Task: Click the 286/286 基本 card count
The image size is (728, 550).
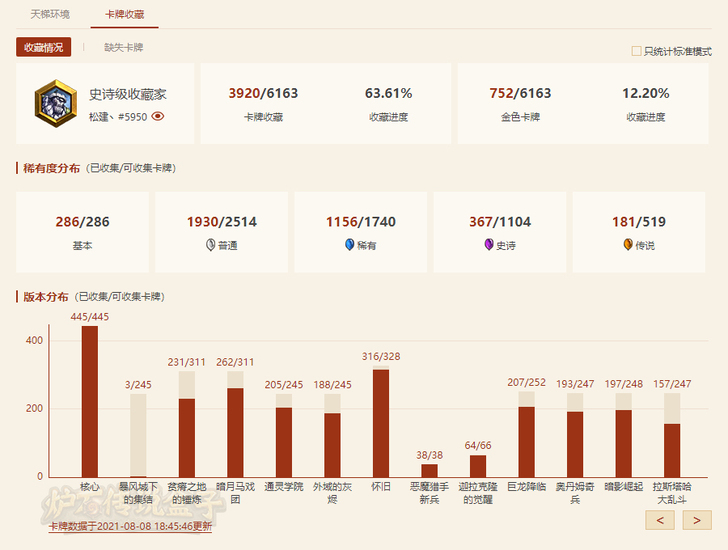Action: (x=83, y=222)
